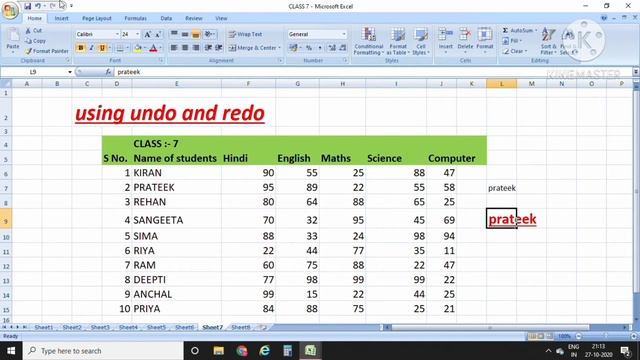Open Microsoft Excel Help icon
This screenshot has width=640, height=360.
pyautogui.click(x=604, y=18)
